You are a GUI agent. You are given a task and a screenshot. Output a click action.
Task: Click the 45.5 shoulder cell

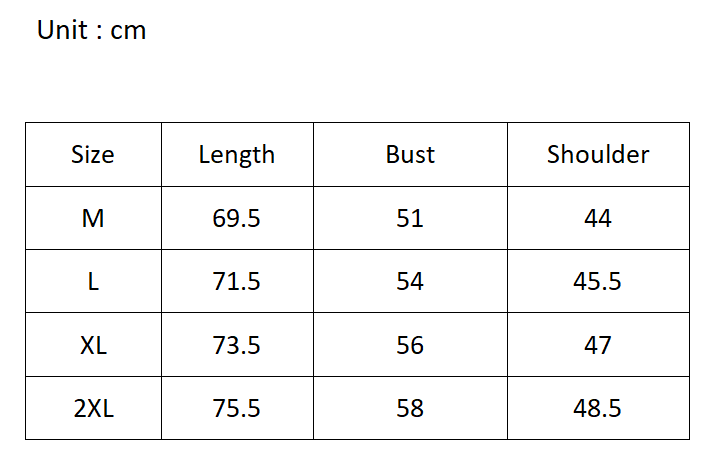click(x=598, y=282)
